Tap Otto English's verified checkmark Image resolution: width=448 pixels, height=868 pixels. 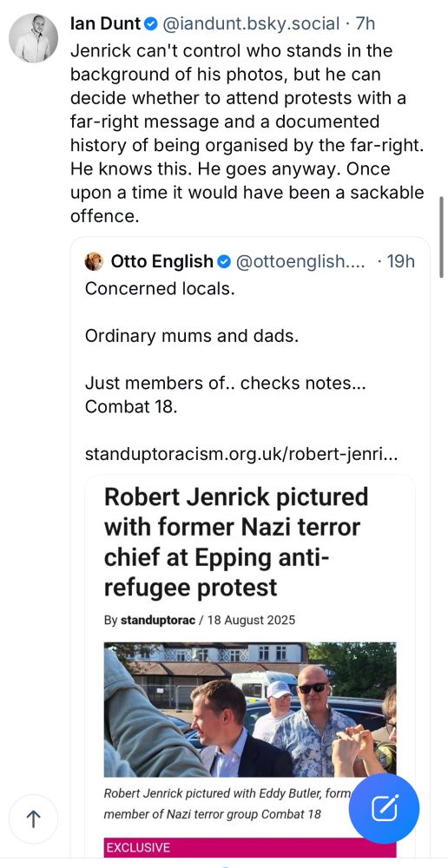[224, 261]
